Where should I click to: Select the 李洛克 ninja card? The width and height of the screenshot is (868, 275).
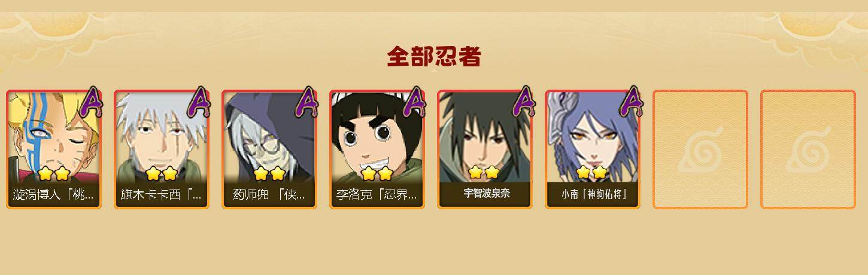click(x=377, y=149)
